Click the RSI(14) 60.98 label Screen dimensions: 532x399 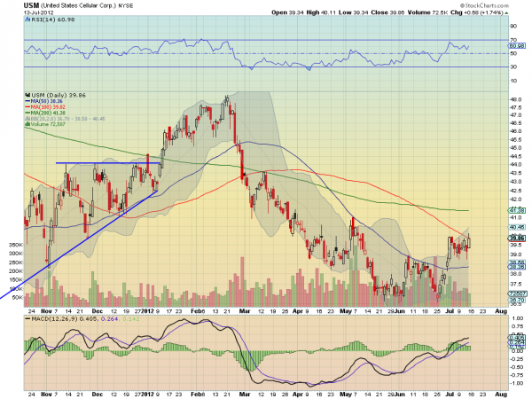click(53, 20)
